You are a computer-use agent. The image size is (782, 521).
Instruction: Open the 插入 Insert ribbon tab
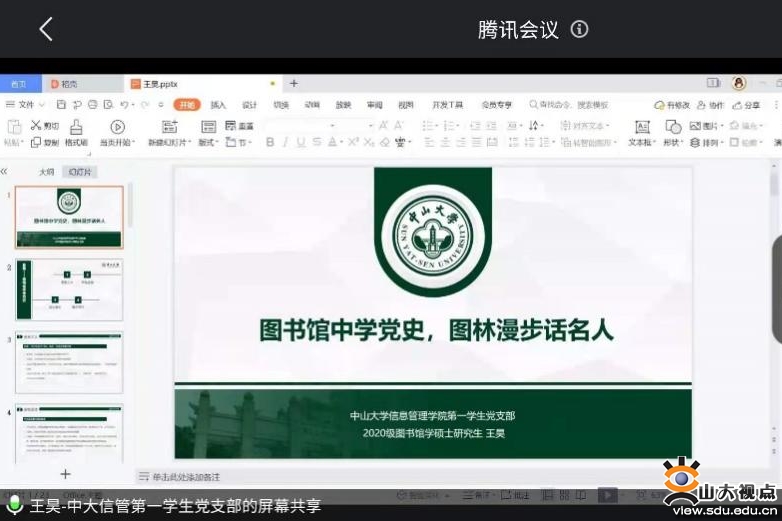pyautogui.click(x=218, y=105)
